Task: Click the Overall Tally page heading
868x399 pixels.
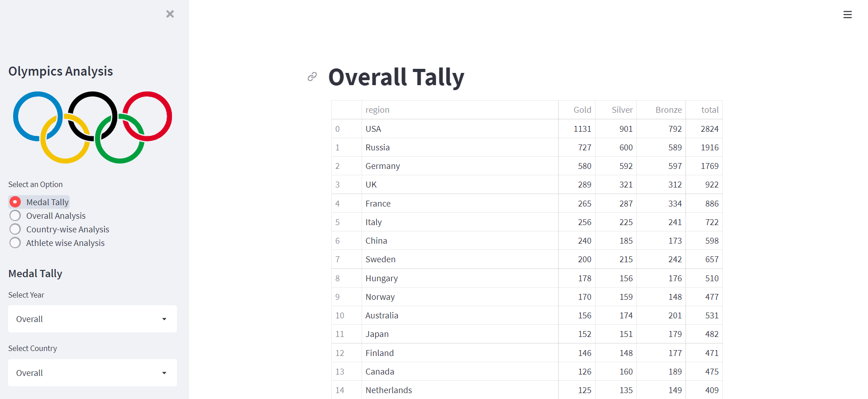Action: tap(396, 77)
